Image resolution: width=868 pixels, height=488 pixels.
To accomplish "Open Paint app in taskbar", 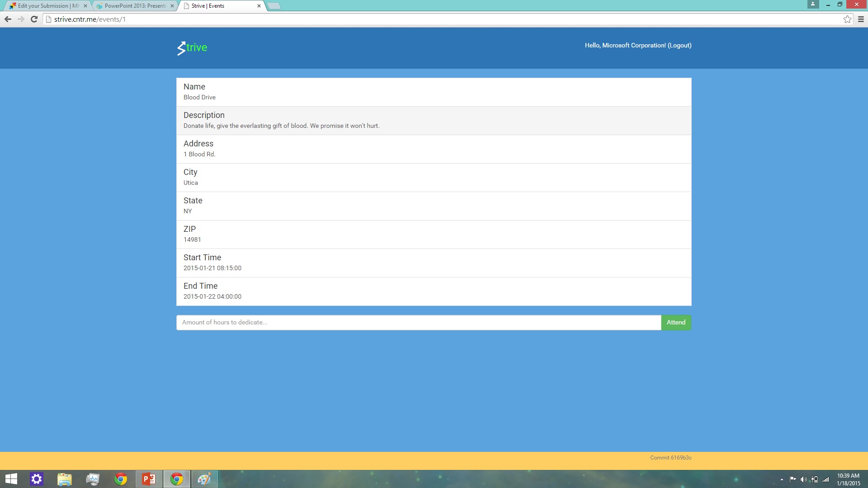I will pyautogui.click(x=204, y=479).
